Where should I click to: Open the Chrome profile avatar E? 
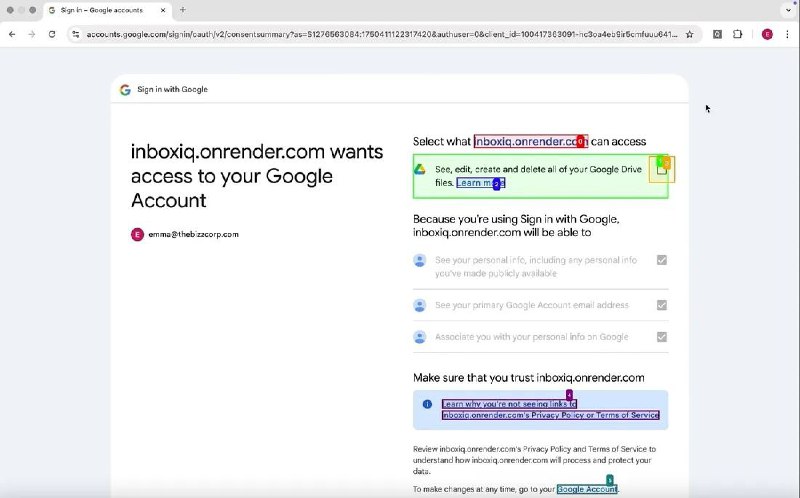(x=767, y=34)
